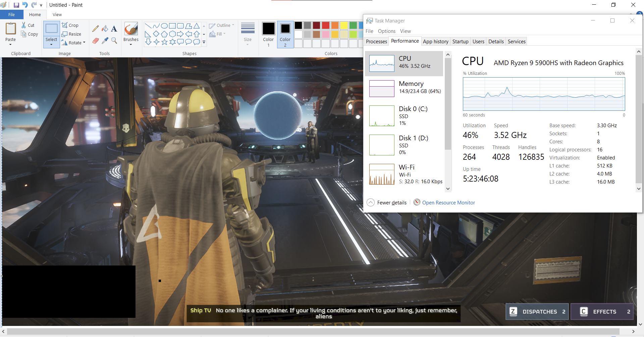
Task: Choose the Line shape
Action: coord(148,26)
